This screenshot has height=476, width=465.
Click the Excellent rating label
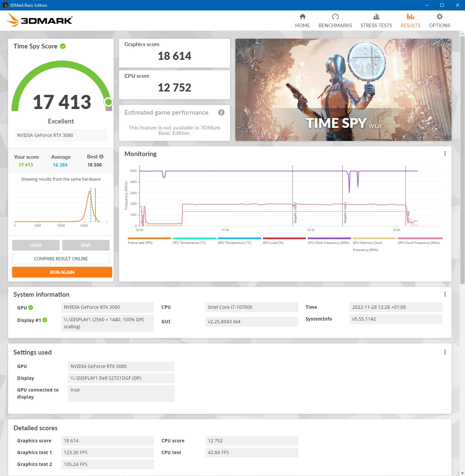pos(61,121)
